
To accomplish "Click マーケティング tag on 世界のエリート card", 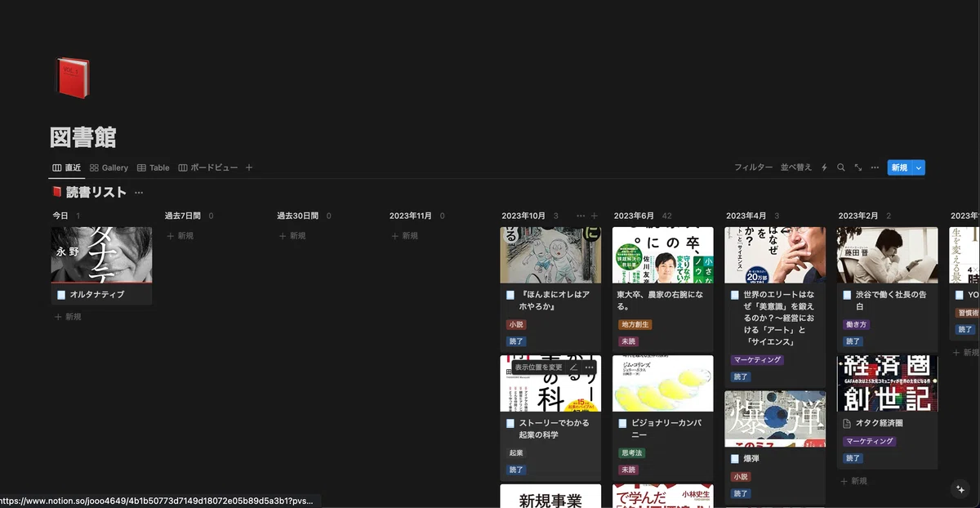I will coord(757,359).
